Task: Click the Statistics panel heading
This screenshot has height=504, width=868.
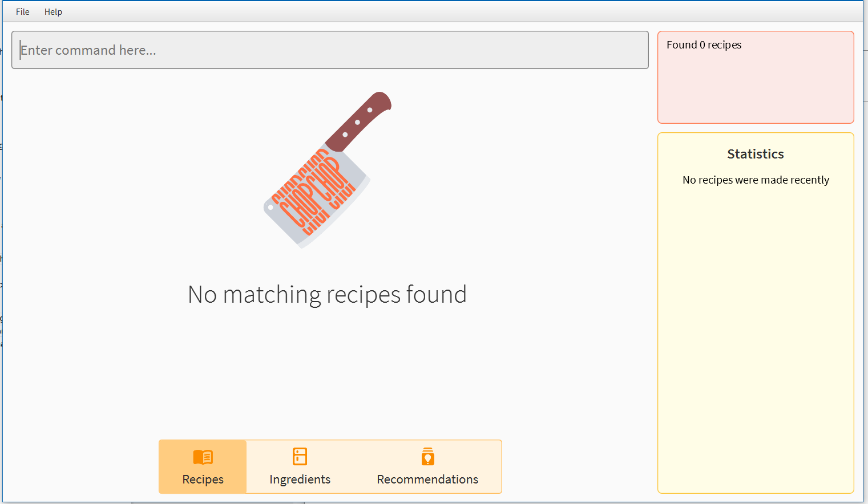Action: (755, 154)
